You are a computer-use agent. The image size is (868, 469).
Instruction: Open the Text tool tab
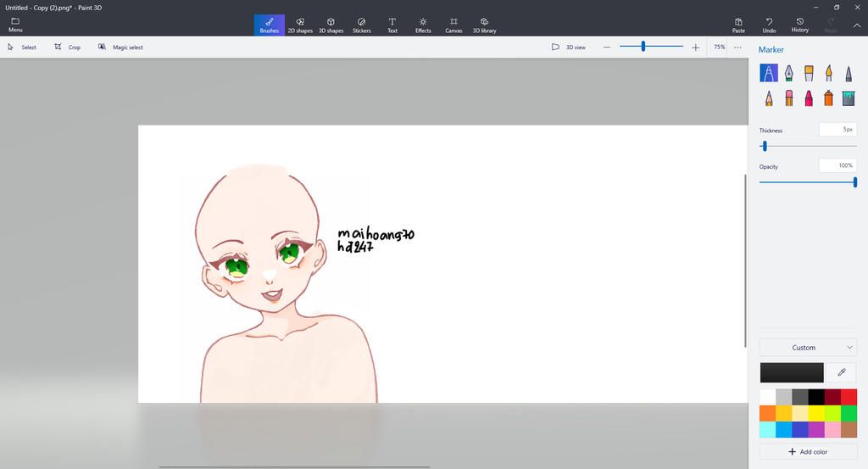pyautogui.click(x=392, y=25)
